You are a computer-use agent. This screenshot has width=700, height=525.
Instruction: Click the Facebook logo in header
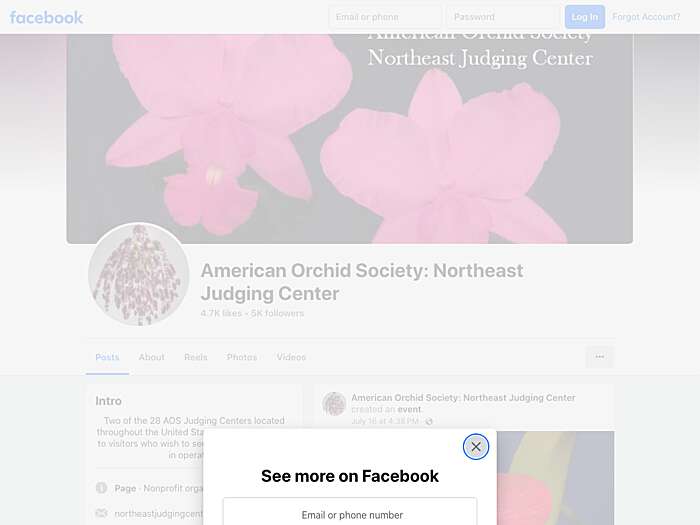pos(46,17)
